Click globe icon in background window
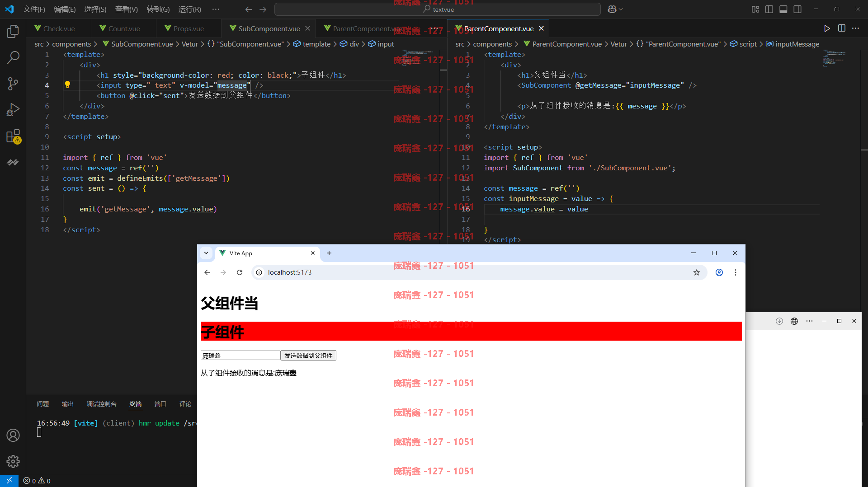868x487 pixels. pos(794,321)
